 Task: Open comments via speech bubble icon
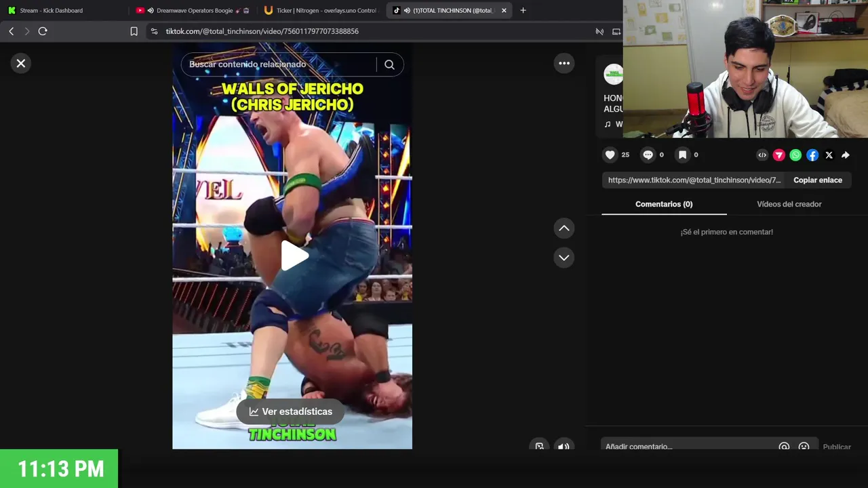[x=648, y=155]
